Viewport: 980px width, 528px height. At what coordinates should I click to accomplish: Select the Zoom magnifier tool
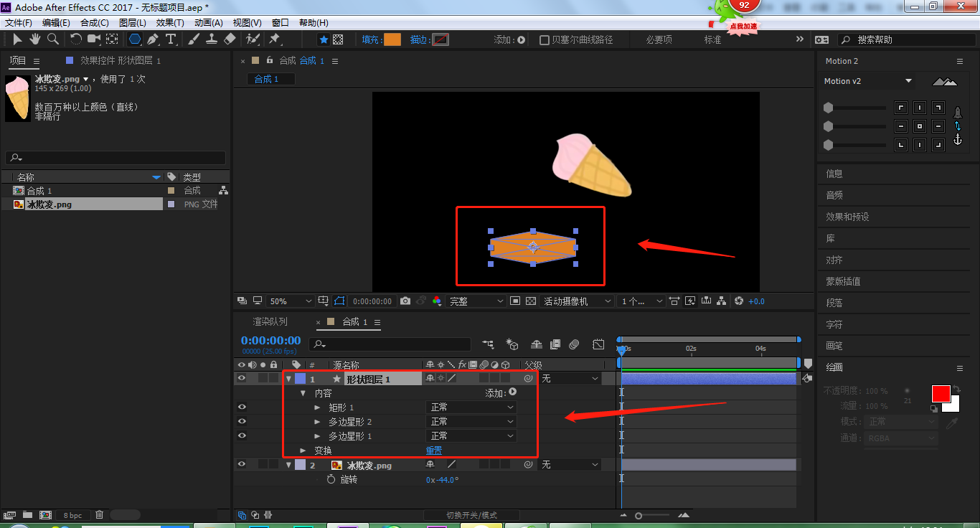click(53, 39)
